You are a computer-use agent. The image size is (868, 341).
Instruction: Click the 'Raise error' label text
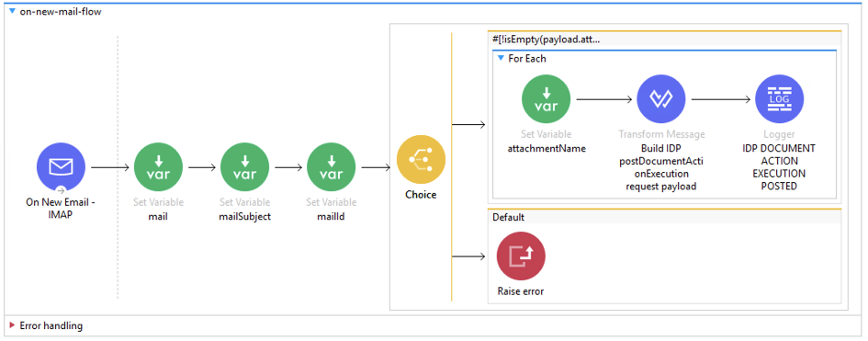pos(521,291)
